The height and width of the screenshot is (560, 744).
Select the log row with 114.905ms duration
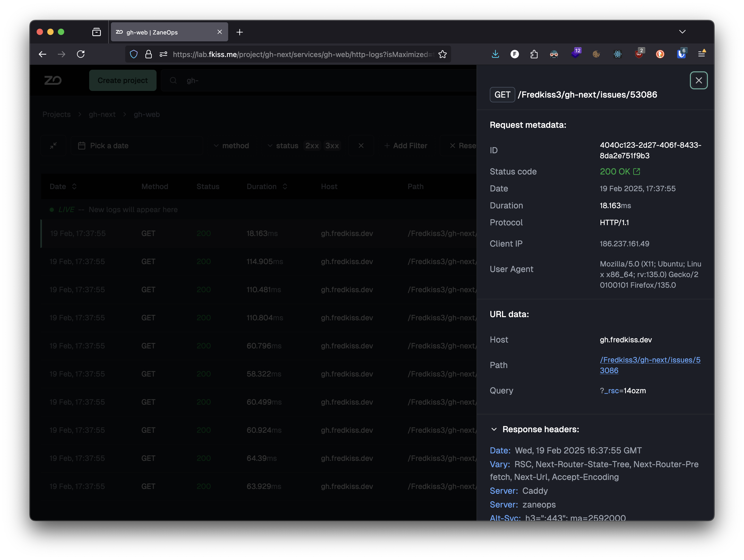click(258, 261)
